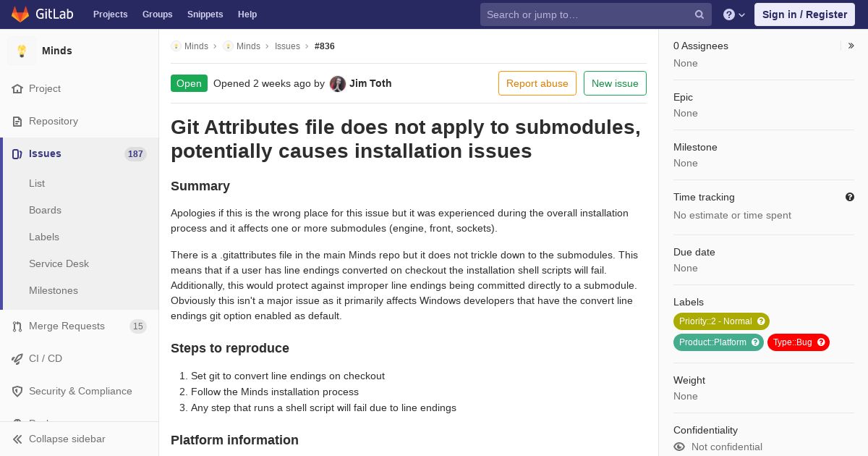
Task: Click the CI / CD rocket icon
Action: point(17,359)
